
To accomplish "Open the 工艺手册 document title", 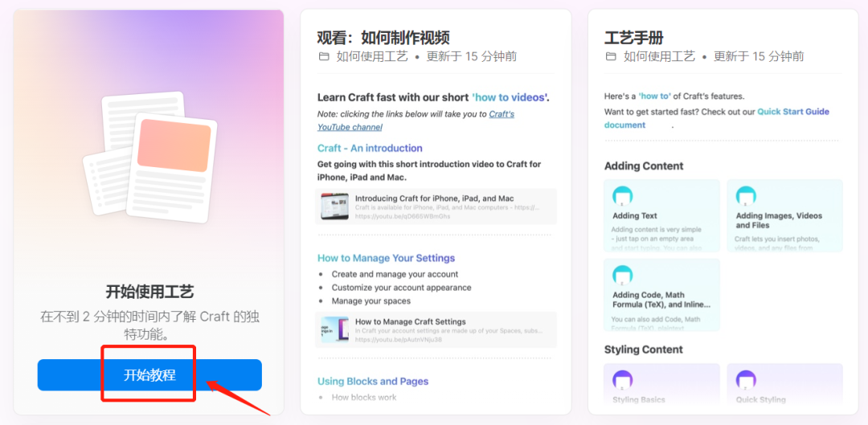I will point(634,38).
